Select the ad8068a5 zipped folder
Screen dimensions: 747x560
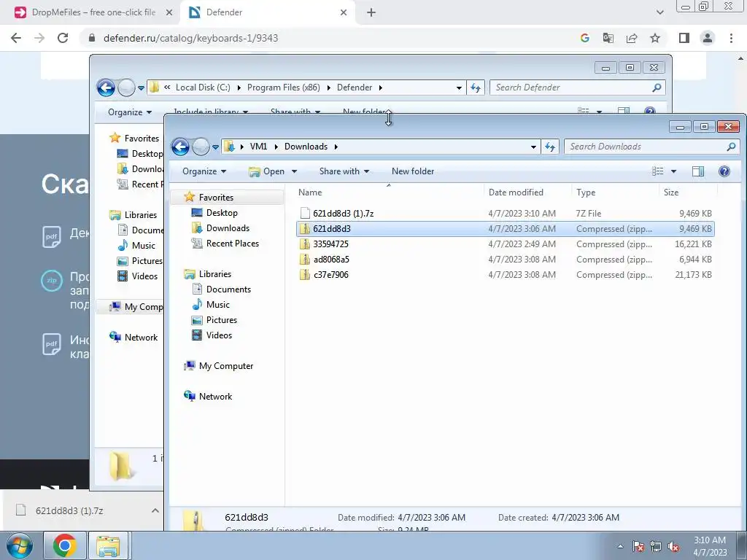tap(505, 259)
